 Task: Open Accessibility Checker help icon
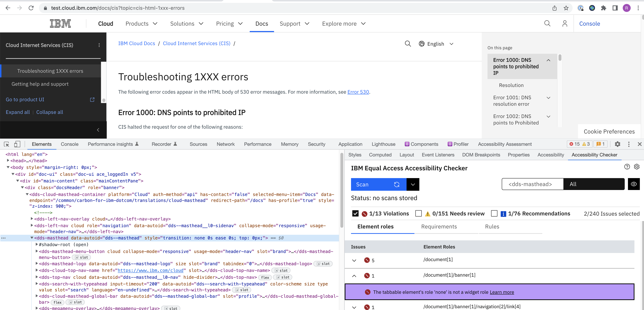tap(627, 167)
